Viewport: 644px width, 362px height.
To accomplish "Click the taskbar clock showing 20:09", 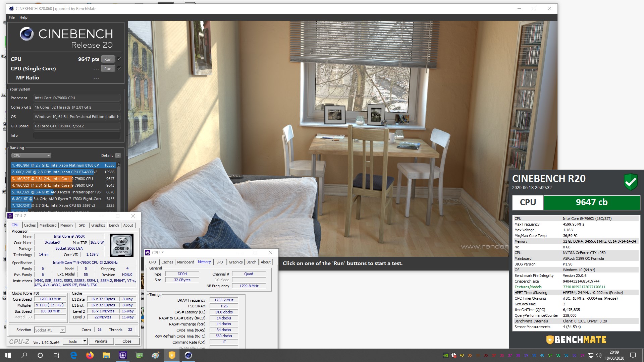I will click(x=614, y=355).
